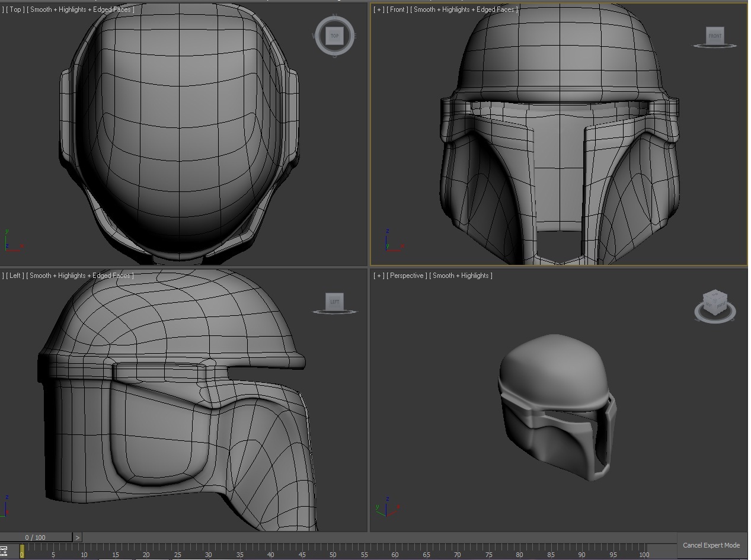Screen dimensions: 751x560
Task: Click the LEFT face of the Left viewport ViewCube
Action: click(335, 302)
